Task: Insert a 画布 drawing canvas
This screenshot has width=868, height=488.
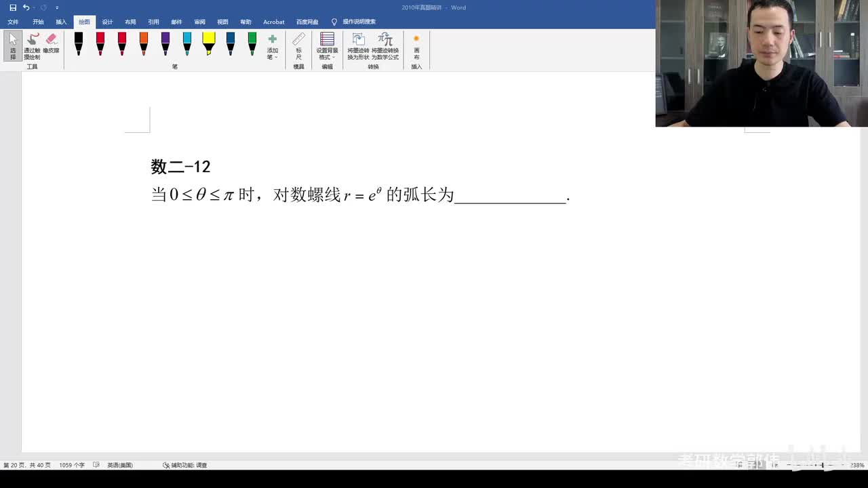Action: tap(416, 46)
